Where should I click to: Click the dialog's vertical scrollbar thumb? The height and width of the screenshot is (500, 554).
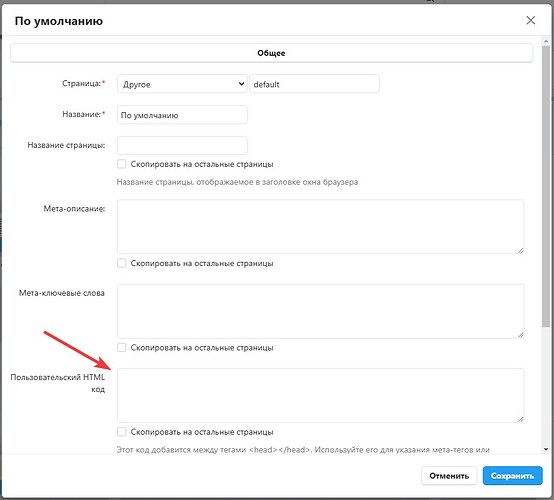(x=546, y=186)
